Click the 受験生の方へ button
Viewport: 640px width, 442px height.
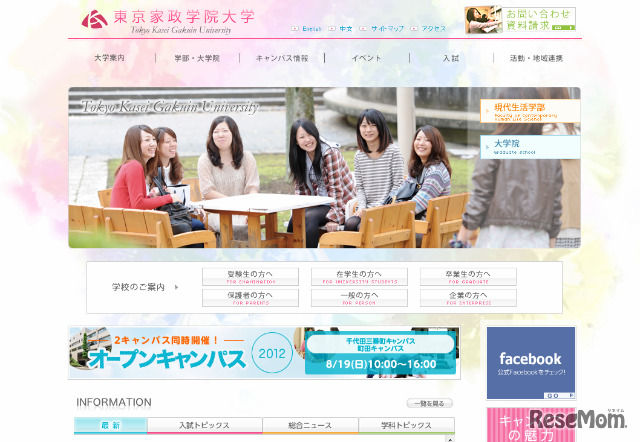click(250, 277)
